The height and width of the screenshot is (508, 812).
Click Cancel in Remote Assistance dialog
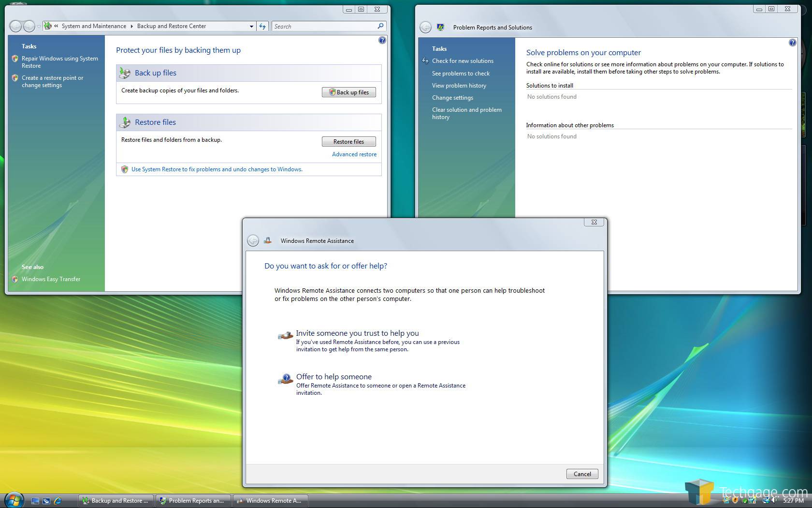point(582,474)
